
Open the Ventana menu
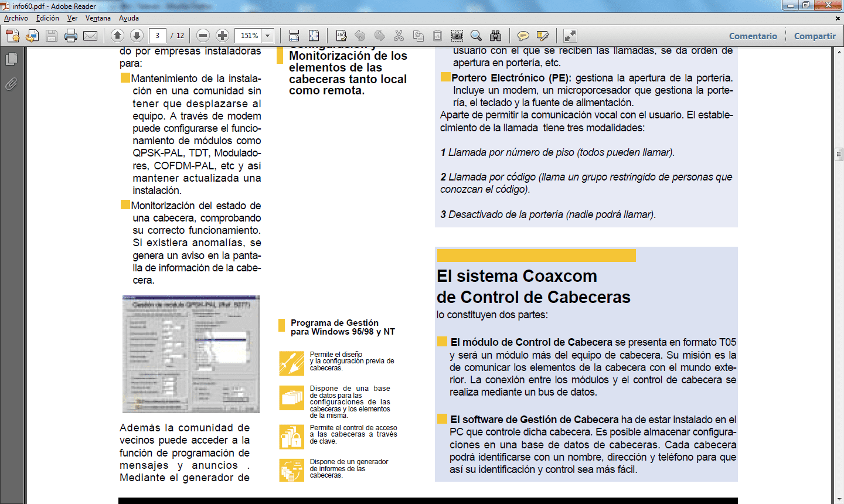(x=98, y=18)
